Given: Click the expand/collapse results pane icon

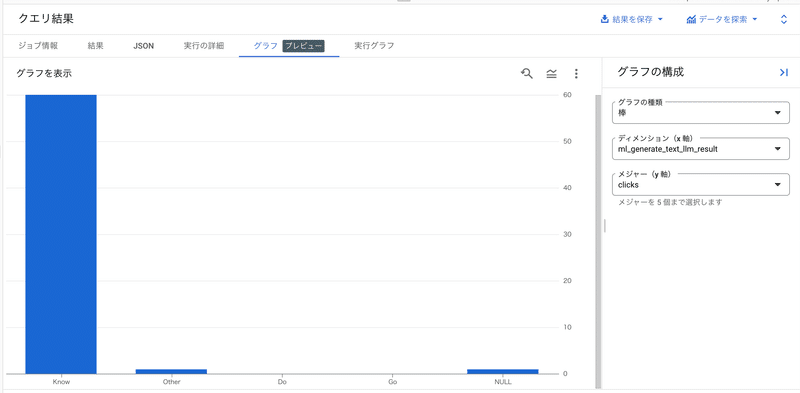Looking at the screenshot, I should (784, 19).
